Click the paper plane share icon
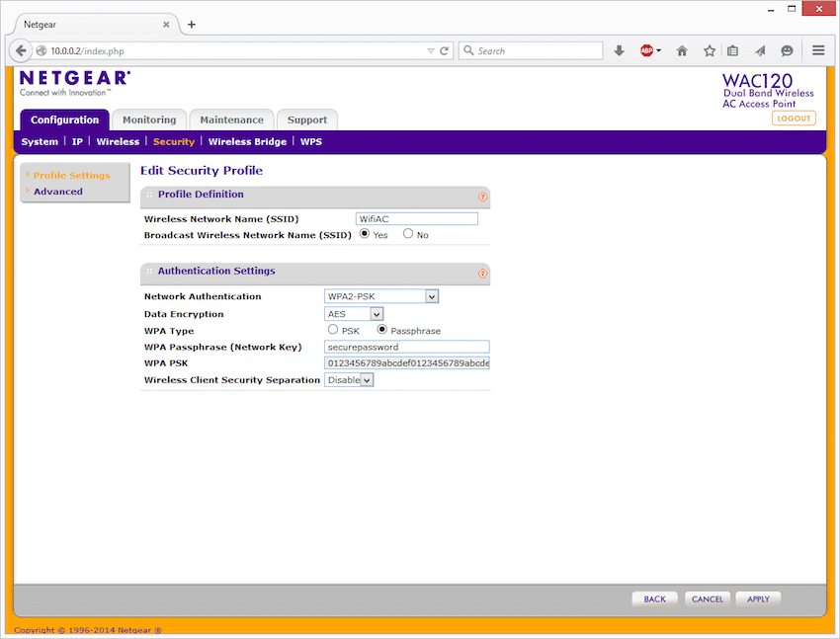The image size is (840, 639). pos(760,50)
